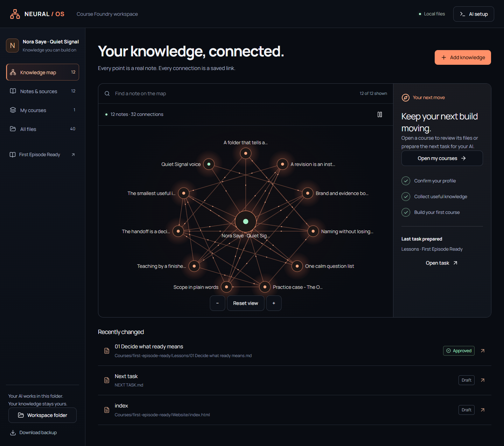Click the Approved status badge
This screenshot has width=504, height=446.
click(x=459, y=351)
